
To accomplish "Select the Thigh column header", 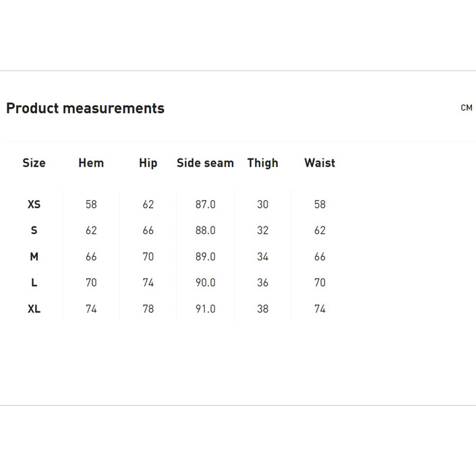I will (263, 163).
